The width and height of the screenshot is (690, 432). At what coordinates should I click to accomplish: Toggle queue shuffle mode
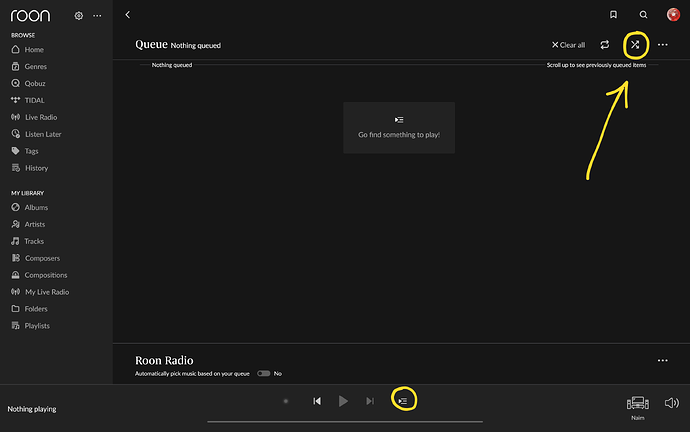(635, 45)
